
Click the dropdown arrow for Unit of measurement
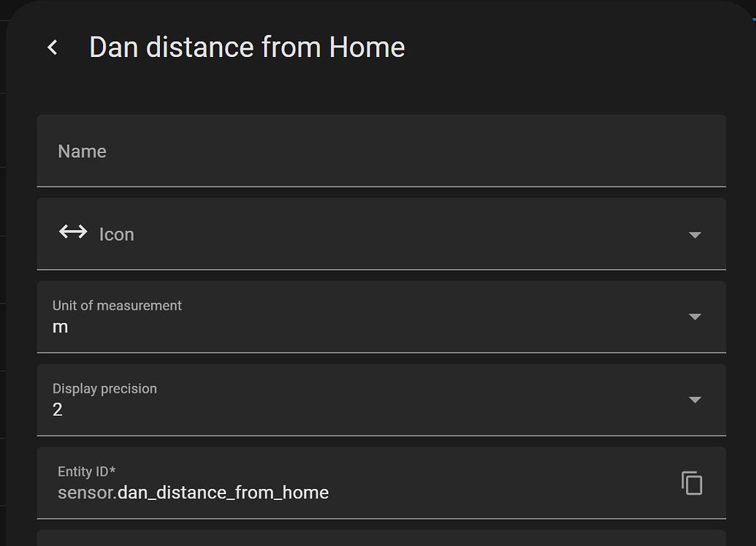693,317
